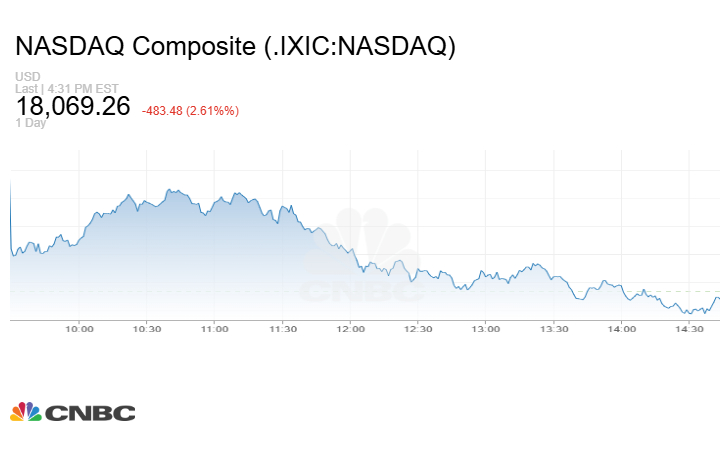720x450 pixels.
Task: Click the 18,069.26 last price value
Action: click(73, 106)
